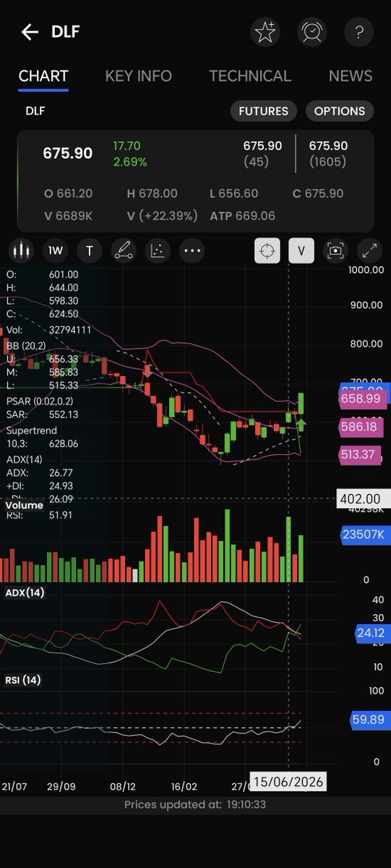Click the 08/12 date on time axis
391x868 pixels.
[123, 786]
